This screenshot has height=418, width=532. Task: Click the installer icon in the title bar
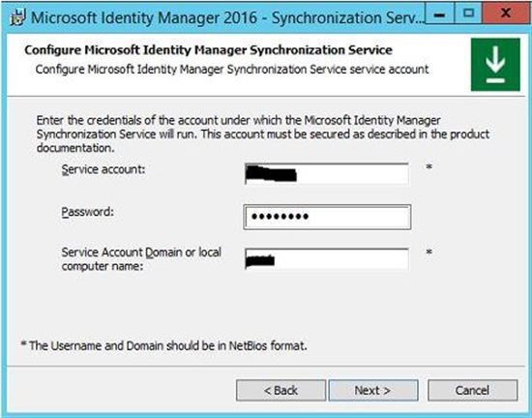coord(17,17)
